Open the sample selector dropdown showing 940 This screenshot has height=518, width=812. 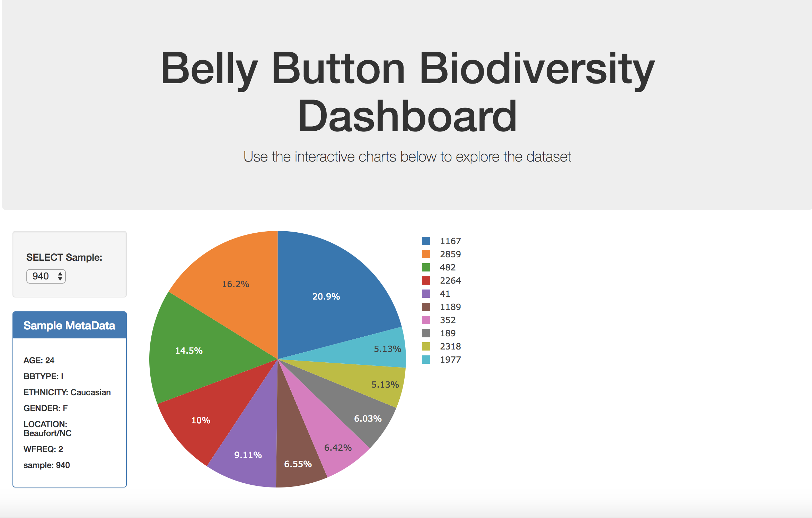click(x=46, y=276)
